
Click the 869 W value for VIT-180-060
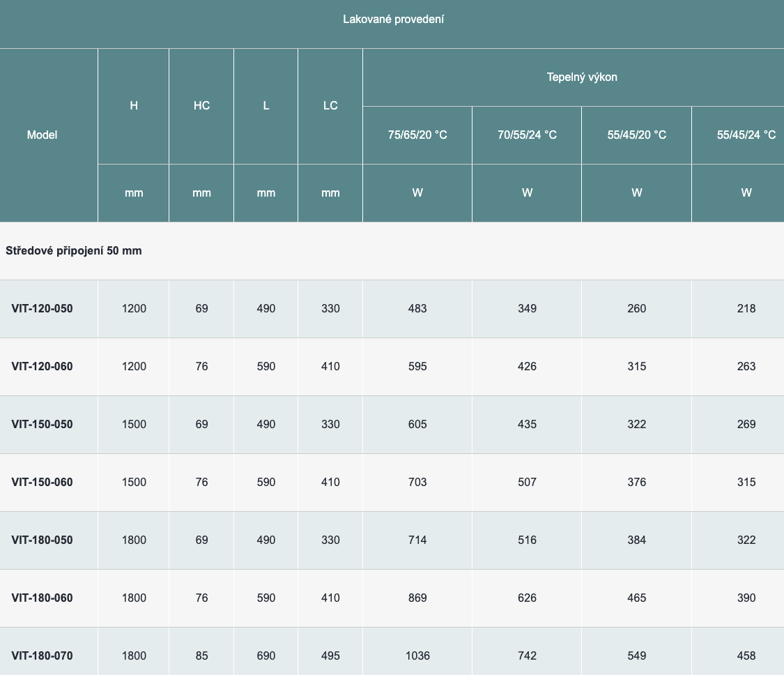pos(417,598)
